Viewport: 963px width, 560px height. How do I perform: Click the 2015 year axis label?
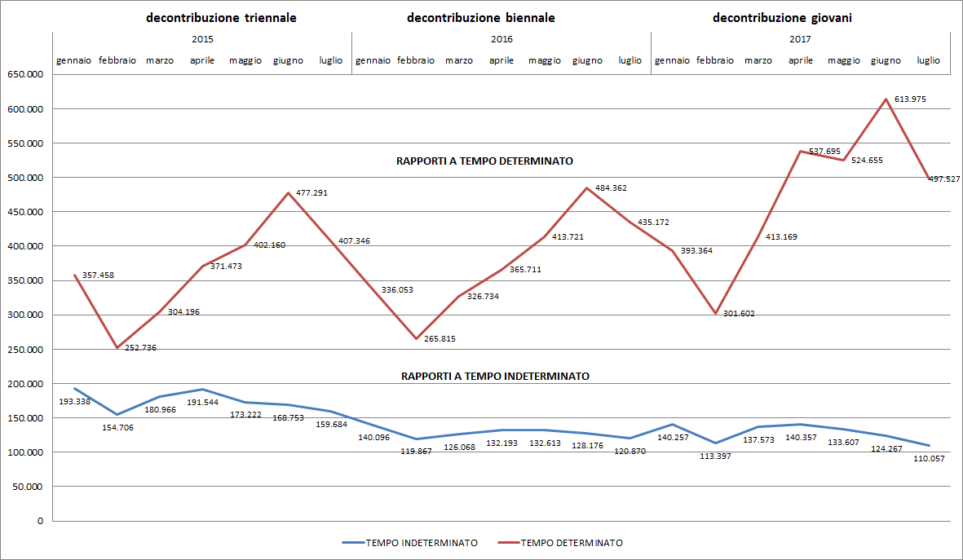coord(202,39)
